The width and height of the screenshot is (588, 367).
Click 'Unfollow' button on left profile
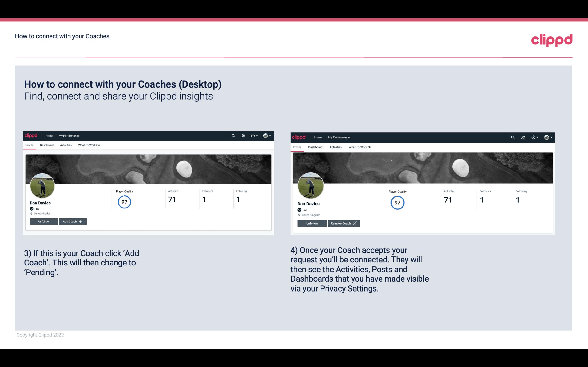(44, 221)
